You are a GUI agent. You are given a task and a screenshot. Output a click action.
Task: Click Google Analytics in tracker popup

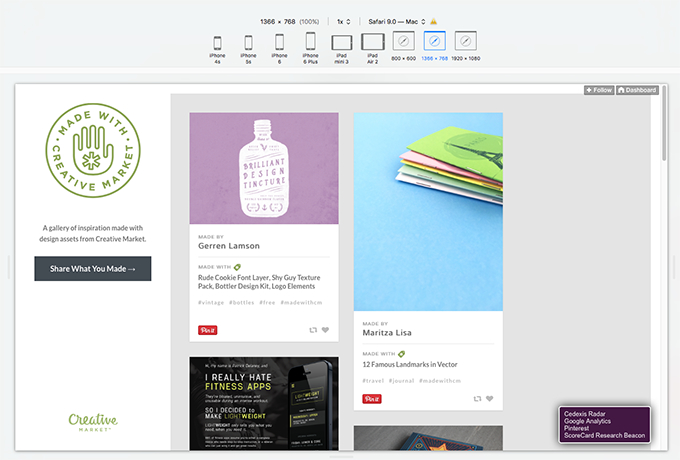coord(587,421)
